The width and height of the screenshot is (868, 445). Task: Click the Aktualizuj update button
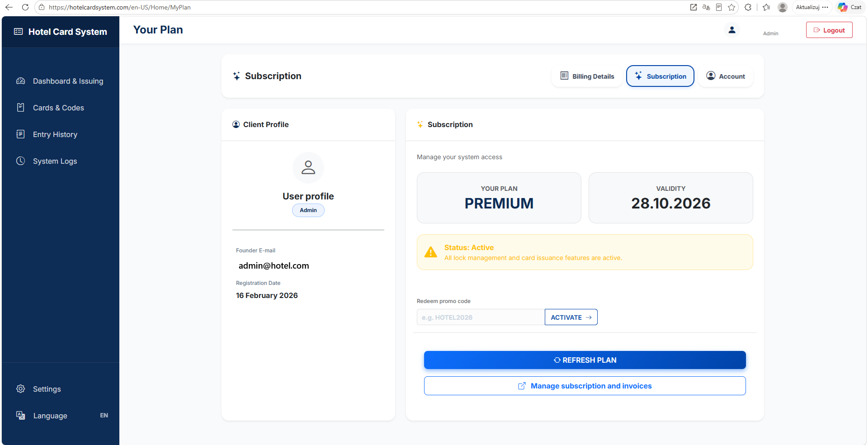[812, 7]
